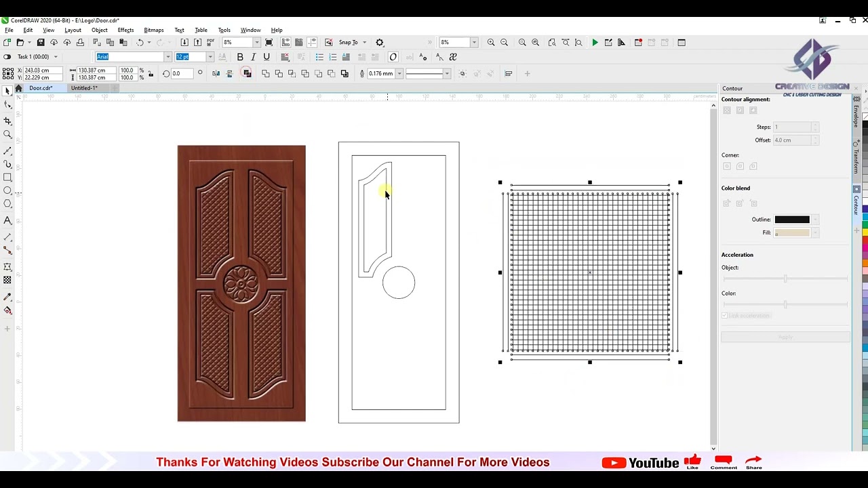Viewport: 868px width, 488px height.
Task: Click the Mirror horizontally icon
Action: (x=216, y=74)
